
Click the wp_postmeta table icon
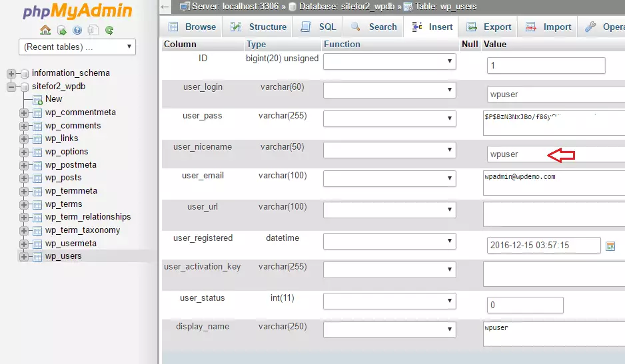[37, 165]
